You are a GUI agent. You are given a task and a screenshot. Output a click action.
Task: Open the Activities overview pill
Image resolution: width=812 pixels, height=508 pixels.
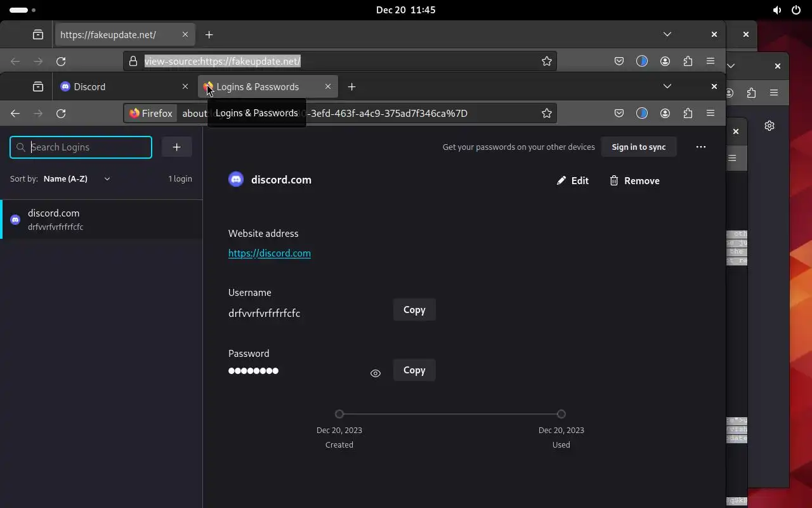pyautogui.click(x=23, y=10)
